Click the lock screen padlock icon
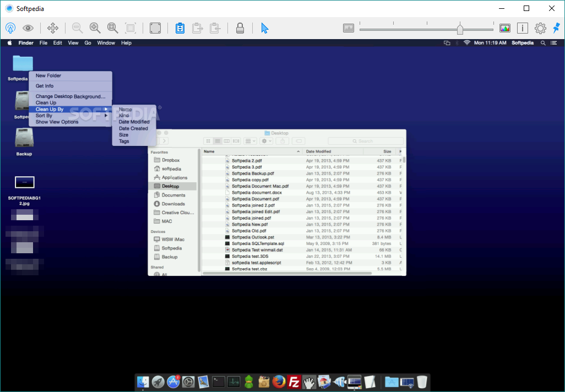This screenshot has height=392, width=565. pyautogui.click(x=240, y=28)
